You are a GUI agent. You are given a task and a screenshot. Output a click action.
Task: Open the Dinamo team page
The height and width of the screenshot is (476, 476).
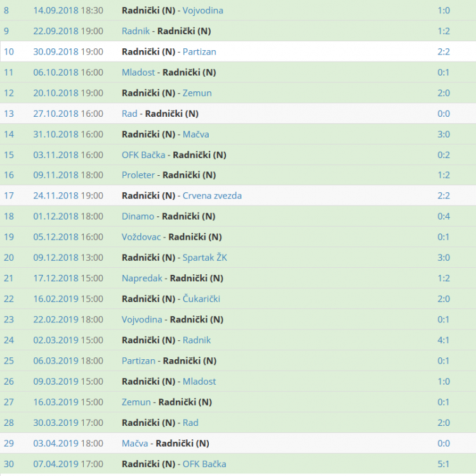pyautogui.click(x=138, y=216)
